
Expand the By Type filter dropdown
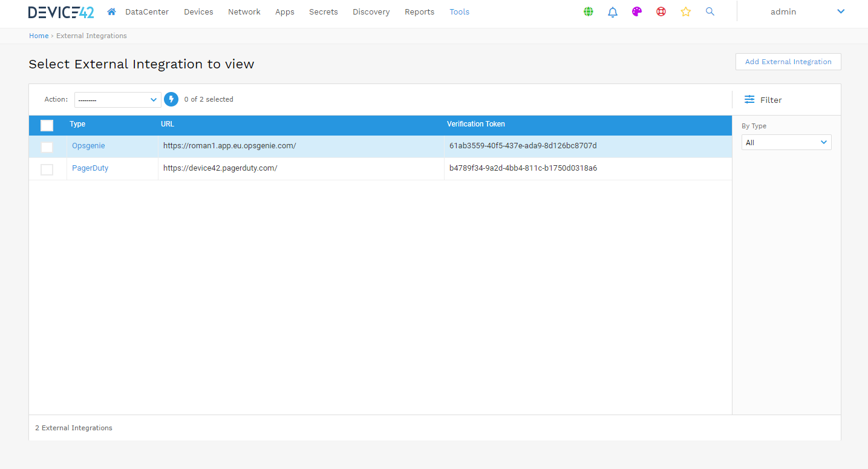click(x=786, y=142)
